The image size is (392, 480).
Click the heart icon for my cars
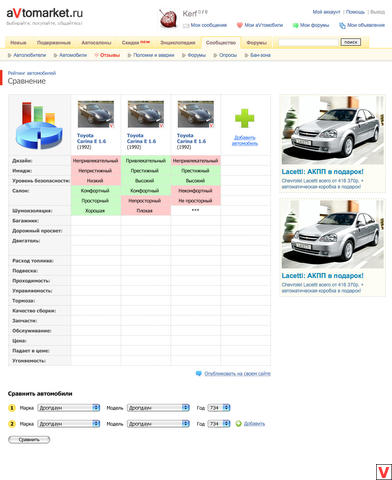pyautogui.click(x=240, y=25)
